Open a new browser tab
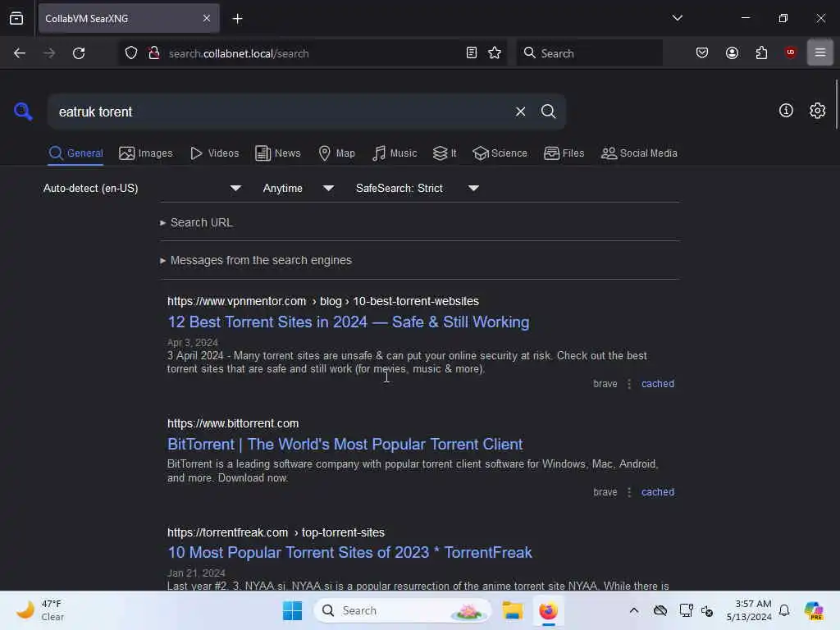The height and width of the screenshot is (630, 840). [x=237, y=19]
